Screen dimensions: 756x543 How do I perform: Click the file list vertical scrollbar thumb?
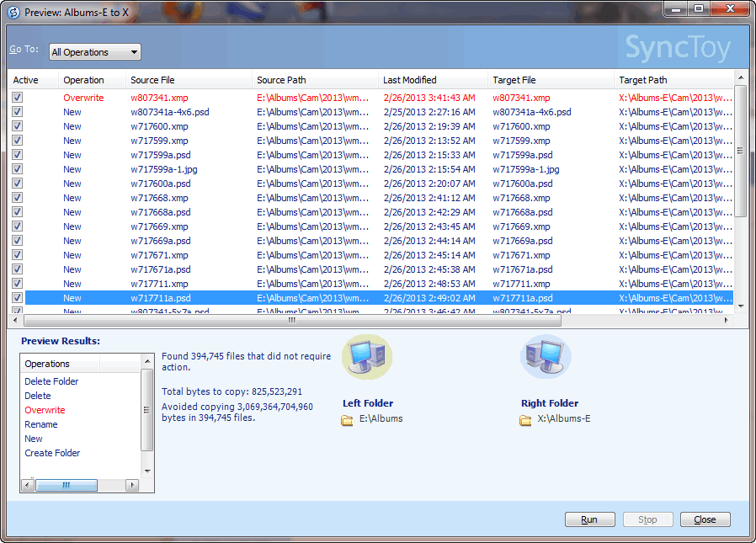(x=740, y=152)
